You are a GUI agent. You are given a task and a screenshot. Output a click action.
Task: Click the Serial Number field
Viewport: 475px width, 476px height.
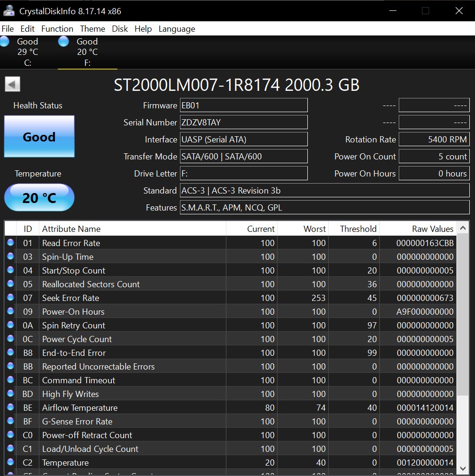click(x=243, y=123)
